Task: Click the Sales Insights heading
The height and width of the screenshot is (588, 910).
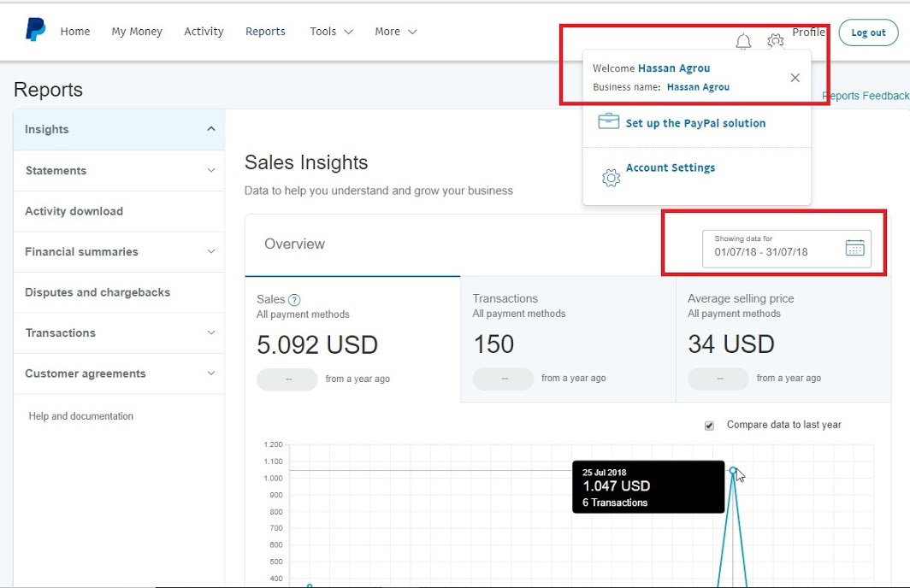Action: click(306, 162)
